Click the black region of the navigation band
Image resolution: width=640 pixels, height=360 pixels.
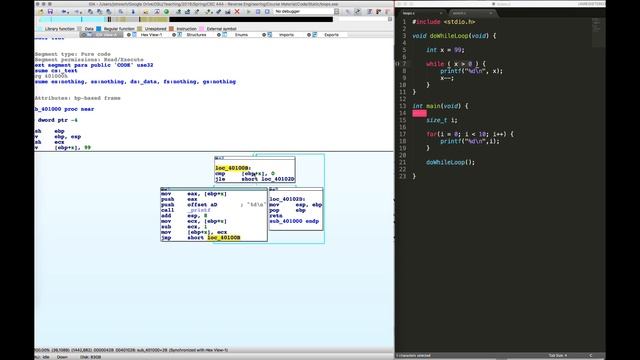[251, 19]
